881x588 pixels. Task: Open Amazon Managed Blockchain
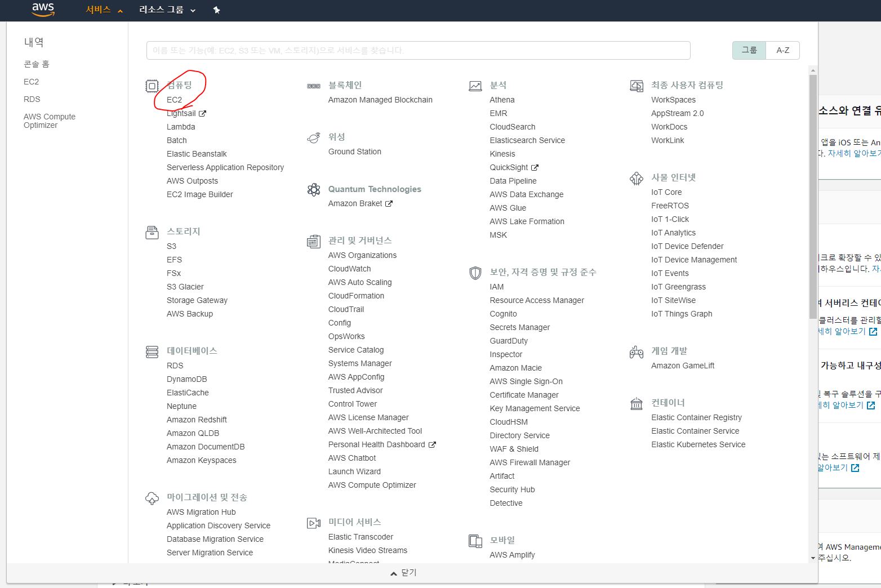point(380,100)
